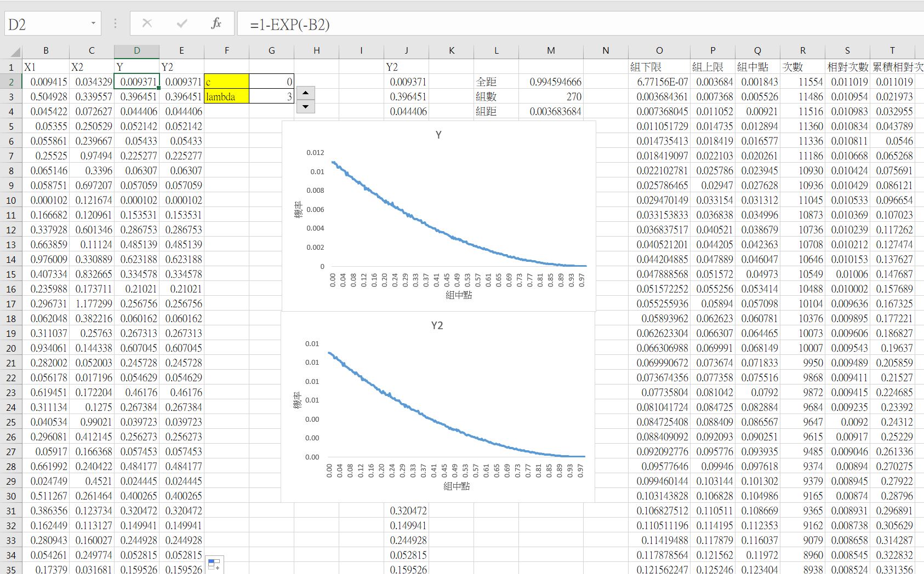Click cell G3 containing lambda value 3
The width and height of the screenshot is (924, 574).
[x=272, y=96]
